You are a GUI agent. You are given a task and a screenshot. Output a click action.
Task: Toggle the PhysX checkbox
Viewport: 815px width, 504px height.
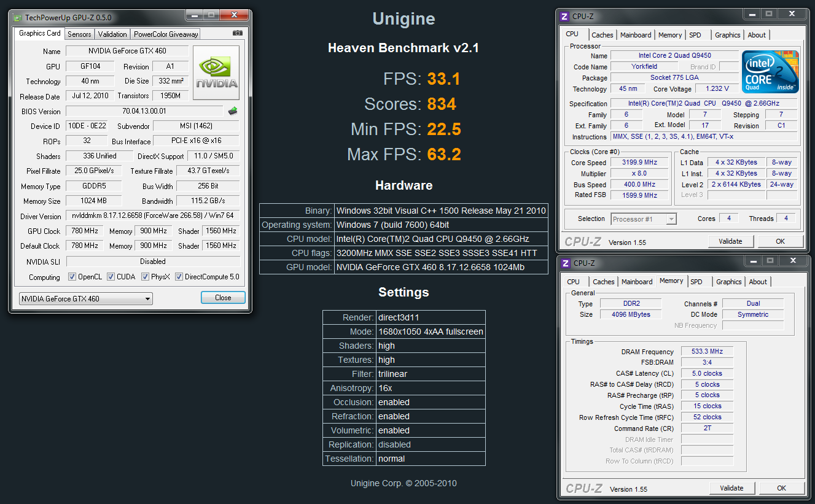(x=145, y=277)
